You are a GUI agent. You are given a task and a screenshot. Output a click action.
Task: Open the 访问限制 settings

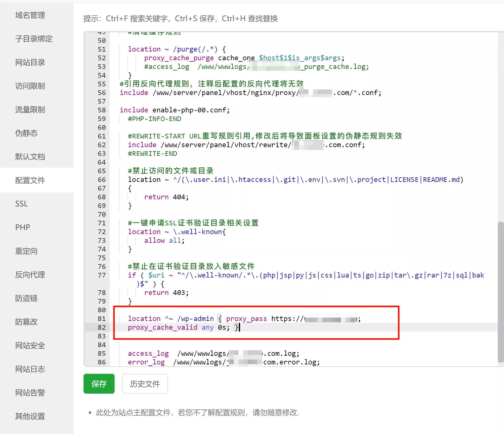click(30, 86)
